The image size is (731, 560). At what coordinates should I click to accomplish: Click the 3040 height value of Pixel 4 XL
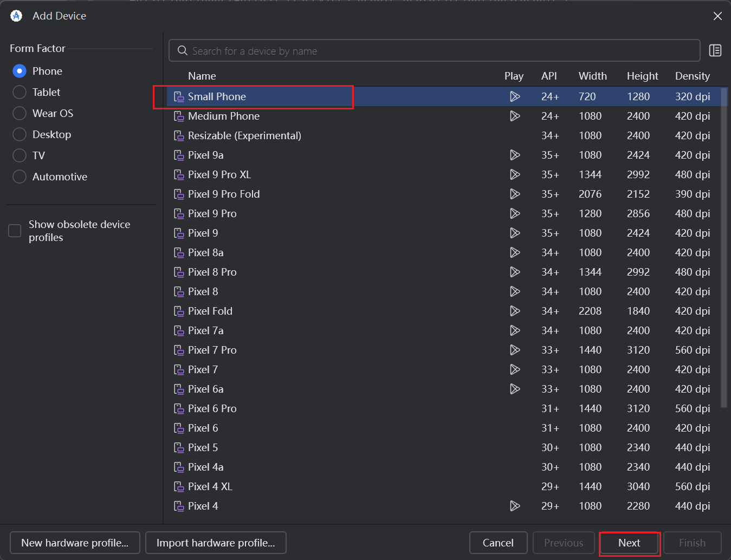(638, 486)
